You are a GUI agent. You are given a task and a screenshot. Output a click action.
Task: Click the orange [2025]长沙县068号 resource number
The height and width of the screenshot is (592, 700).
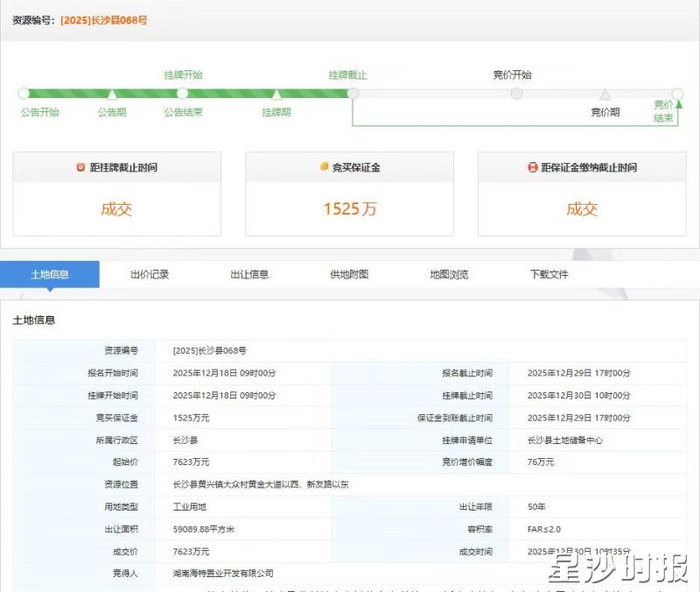click(x=103, y=20)
